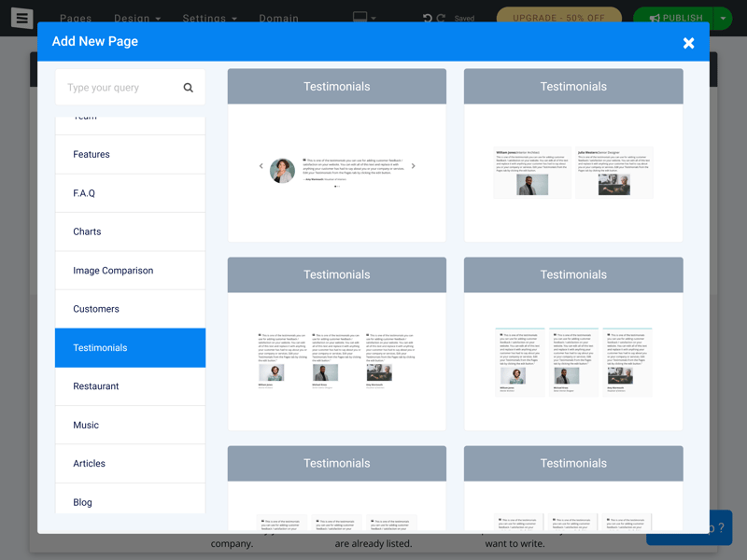This screenshot has height=560, width=747.
Task: Click the Publish button
Action: (x=675, y=18)
